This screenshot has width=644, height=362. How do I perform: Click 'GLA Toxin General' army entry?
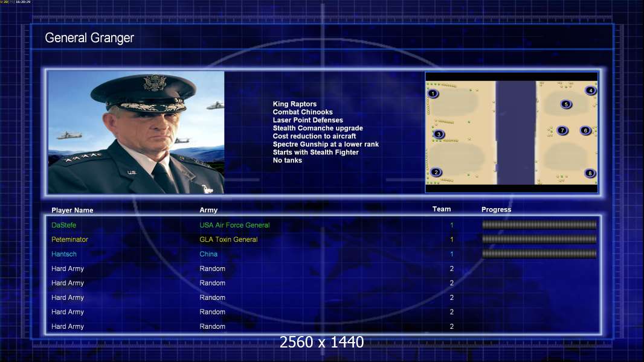pos(228,240)
